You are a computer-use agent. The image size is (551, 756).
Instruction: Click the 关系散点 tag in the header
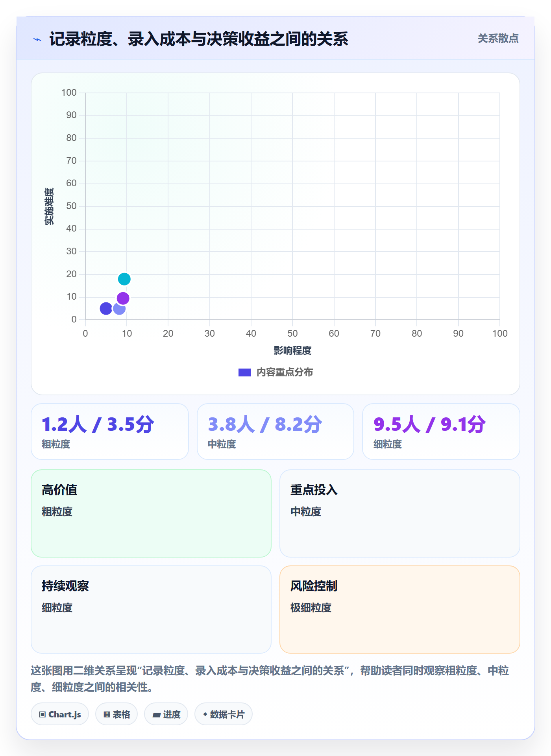click(x=498, y=39)
